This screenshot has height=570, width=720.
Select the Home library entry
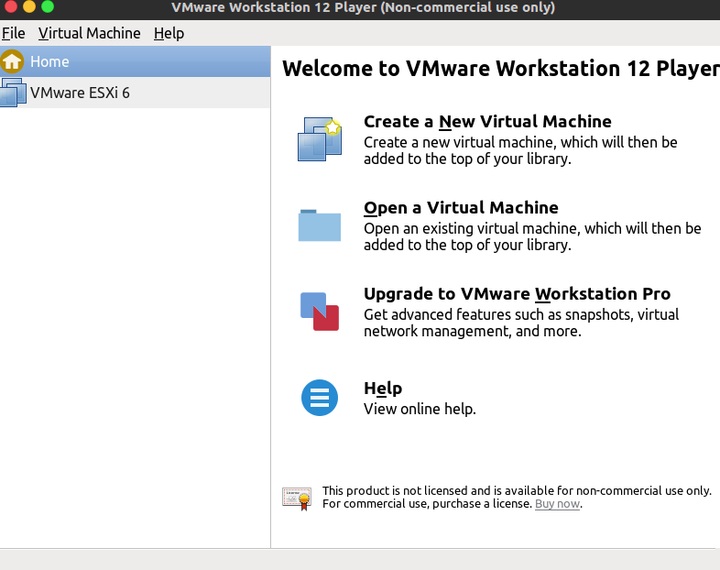point(135,62)
